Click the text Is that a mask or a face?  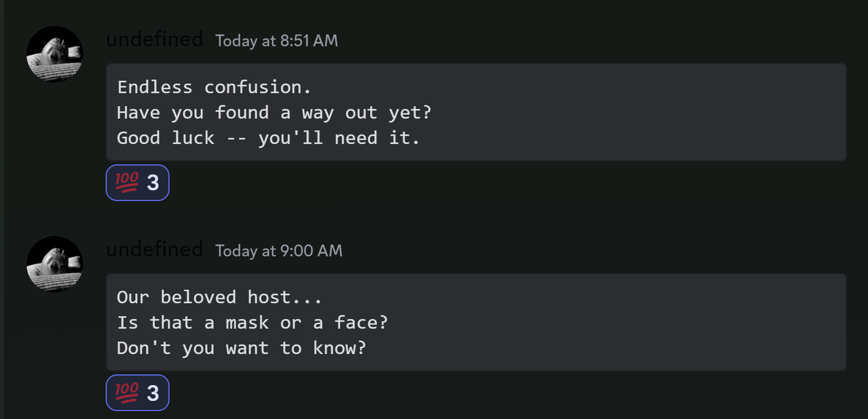[x=252, y=322]
